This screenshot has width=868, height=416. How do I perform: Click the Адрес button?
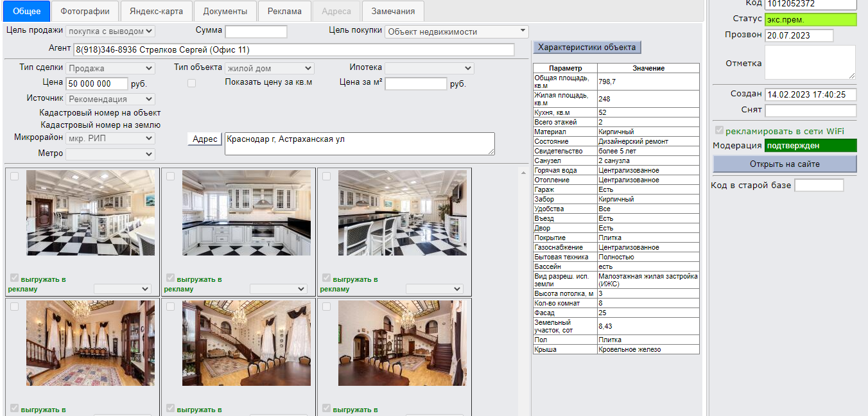pyautogui.click(x=205, y=139)
